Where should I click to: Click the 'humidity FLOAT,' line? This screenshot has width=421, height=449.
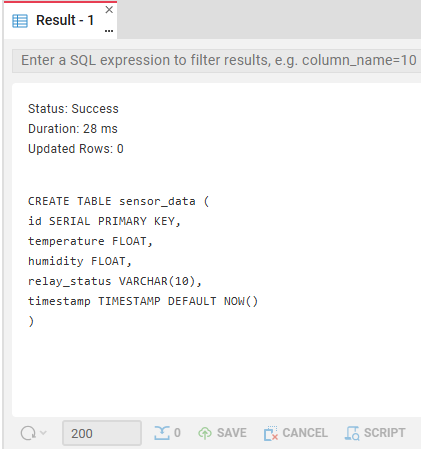(x=80, y=261)
